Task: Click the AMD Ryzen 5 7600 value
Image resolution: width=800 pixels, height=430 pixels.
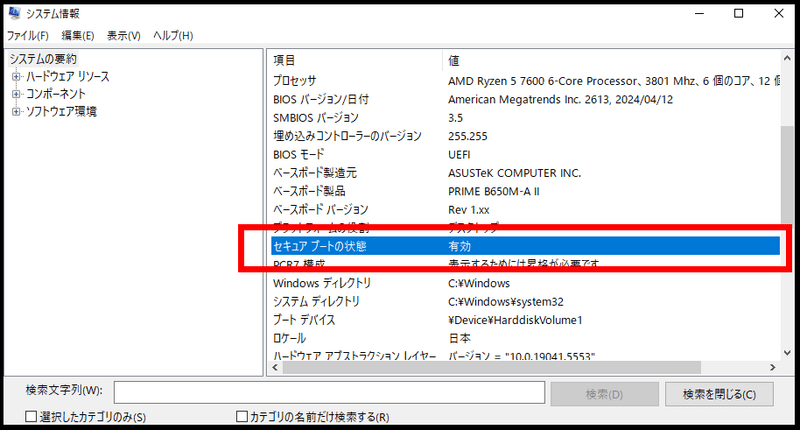Action: [x=614, y=81]
